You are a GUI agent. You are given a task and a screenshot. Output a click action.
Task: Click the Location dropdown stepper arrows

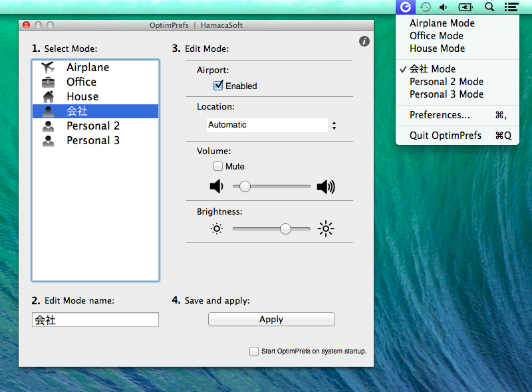334,126
